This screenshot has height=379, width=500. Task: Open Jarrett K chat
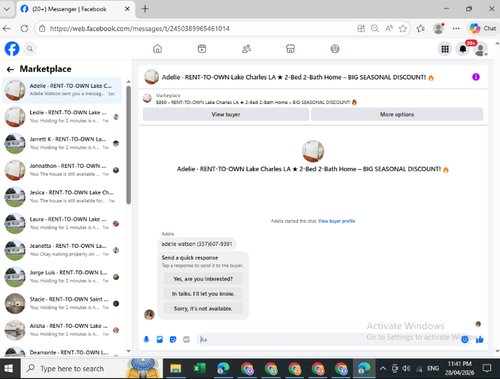coord(62,143)
